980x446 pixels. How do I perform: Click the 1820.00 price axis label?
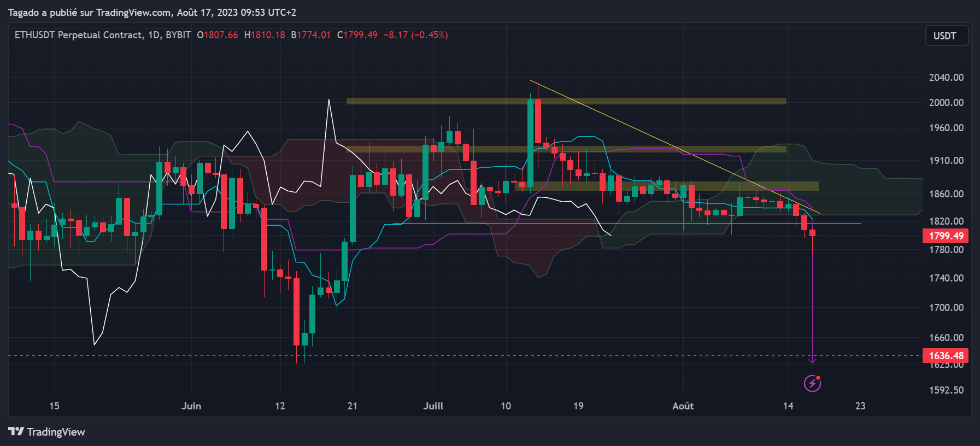tap(946, 221)
